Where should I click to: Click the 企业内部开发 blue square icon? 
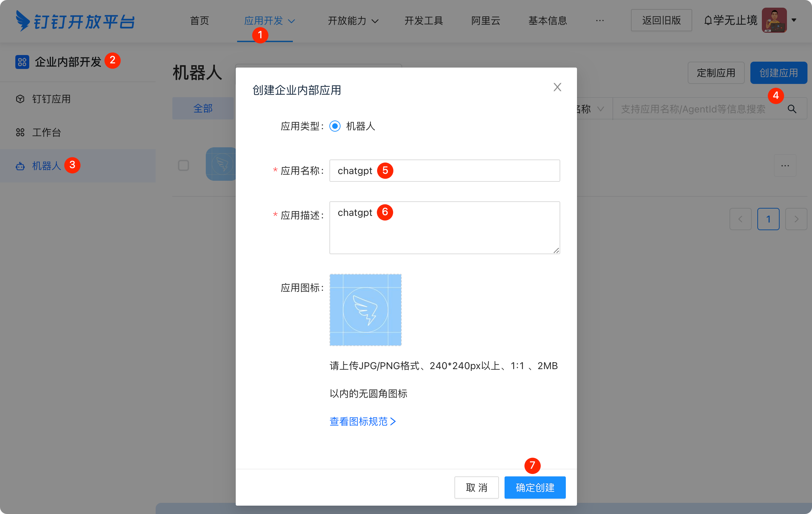click(22, 62)
